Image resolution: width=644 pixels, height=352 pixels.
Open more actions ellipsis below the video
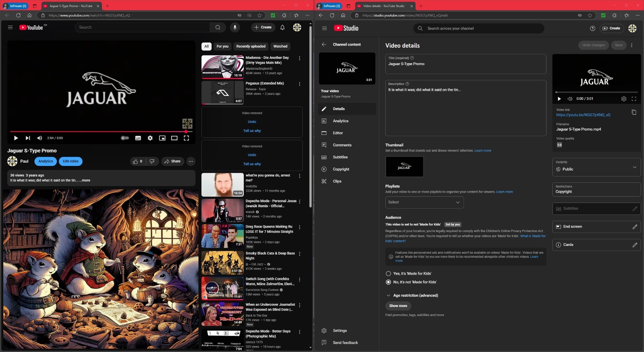tap(191, 161)
